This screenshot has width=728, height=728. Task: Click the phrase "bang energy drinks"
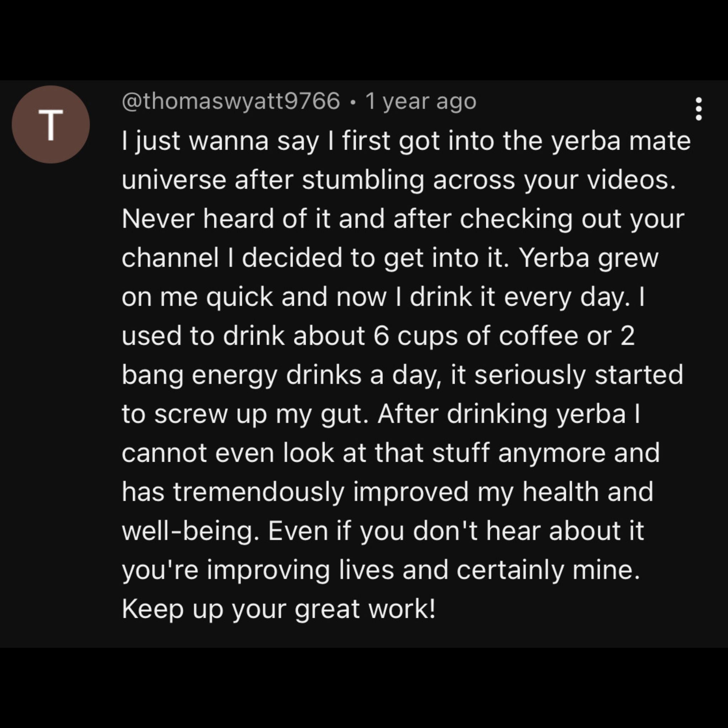pyautogui.click(x=241, y=375)
